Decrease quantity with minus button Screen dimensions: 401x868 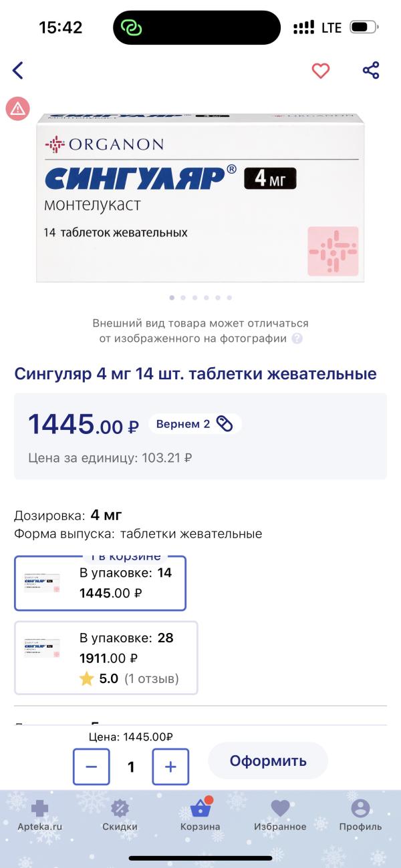[x=92, y=767]
